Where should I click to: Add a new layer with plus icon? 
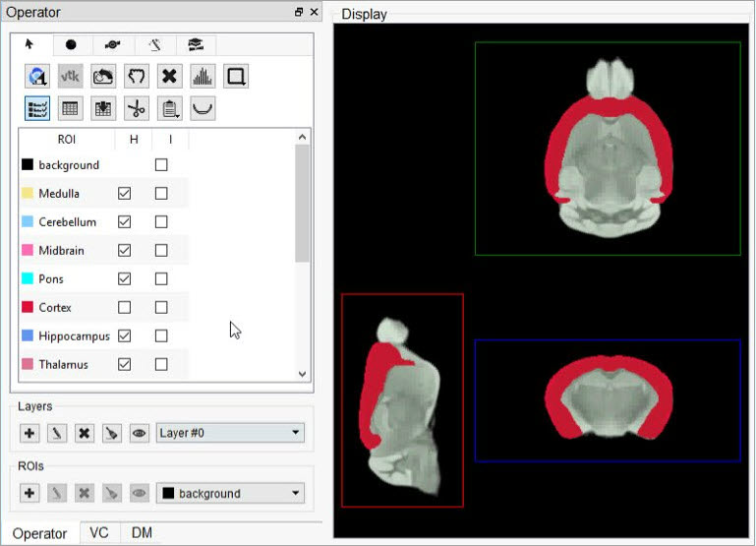29,433
